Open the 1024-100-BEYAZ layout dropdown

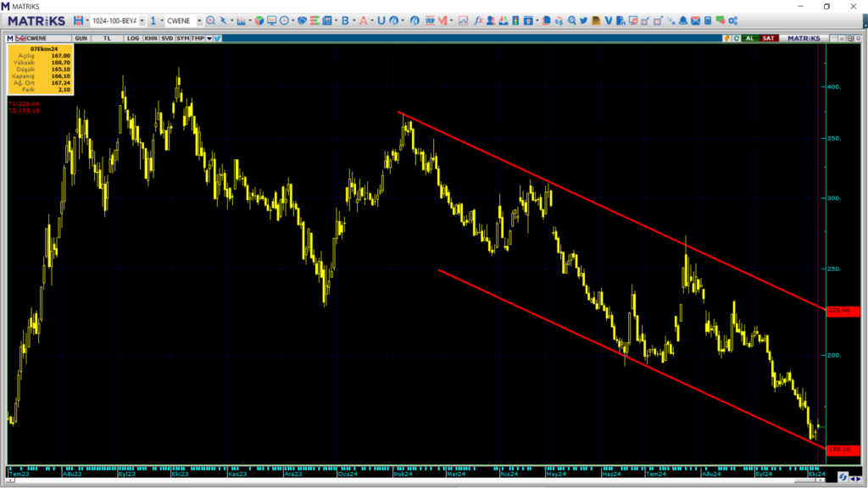coord(142,20)
